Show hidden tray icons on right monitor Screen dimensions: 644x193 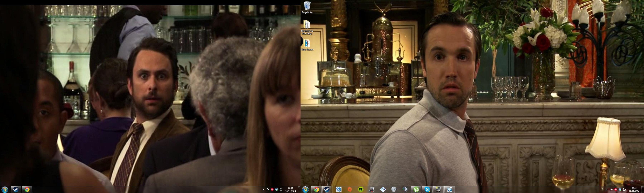pyautogui.click(x=607, y=190)
